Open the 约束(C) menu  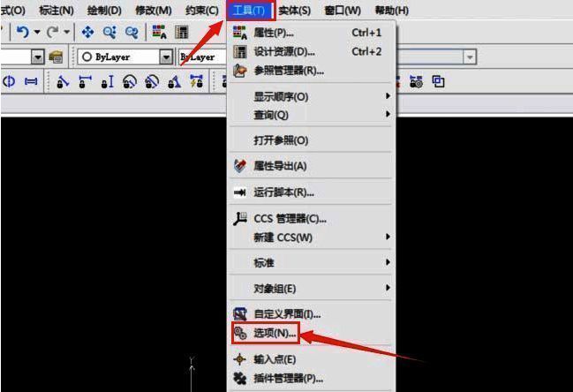click(x=201, y=11)
